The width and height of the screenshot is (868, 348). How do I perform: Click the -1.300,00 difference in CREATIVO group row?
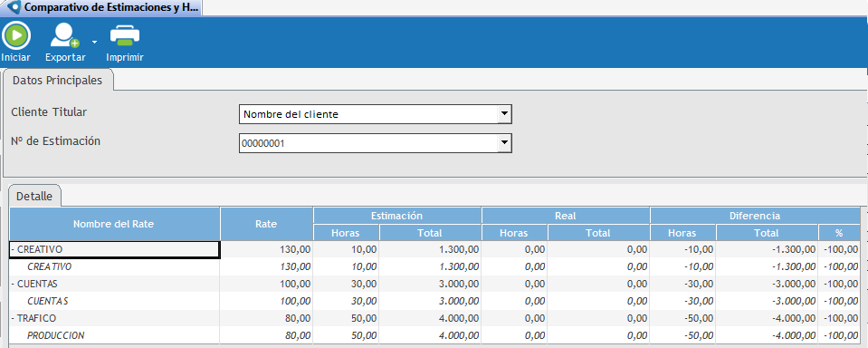click(x=793, y=250)
